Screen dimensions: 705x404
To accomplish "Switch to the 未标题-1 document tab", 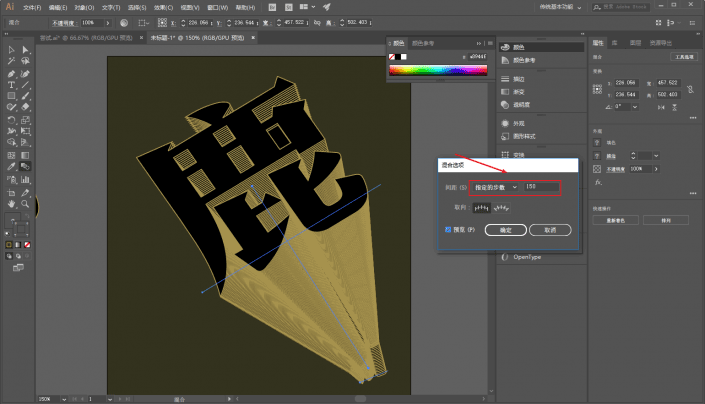I will click(197, 38).
